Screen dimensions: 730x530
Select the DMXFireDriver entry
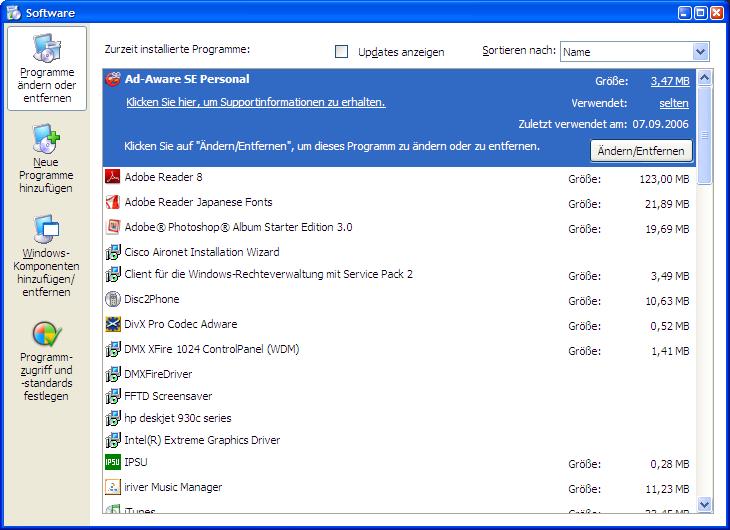coord(158,374)
